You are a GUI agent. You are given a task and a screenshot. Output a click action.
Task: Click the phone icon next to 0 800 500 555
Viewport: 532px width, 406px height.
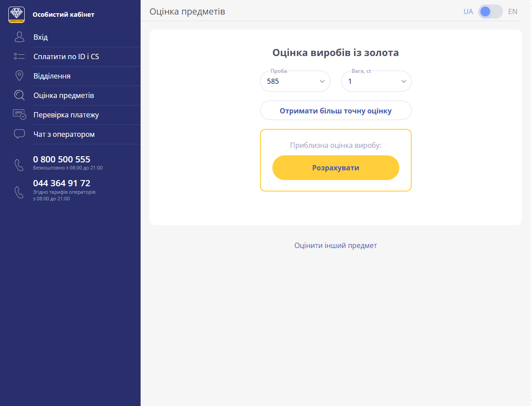(x=19, y=165)
